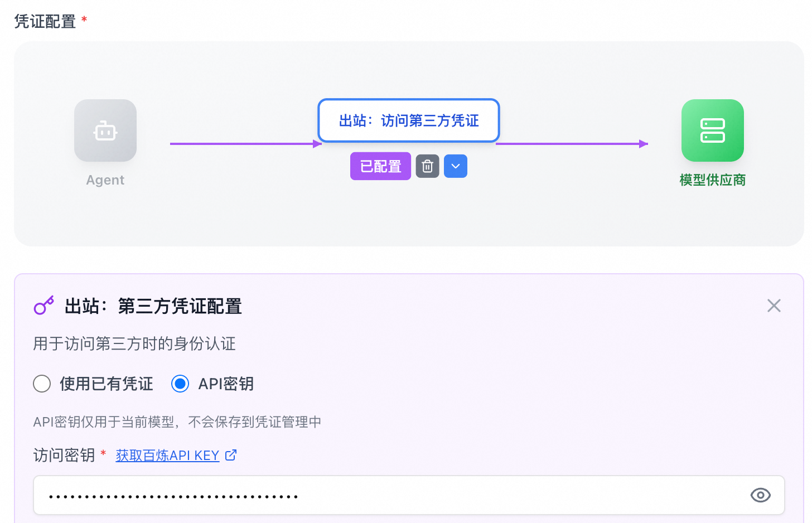Select the API密钥 radio option
The width and height of the screenshot is (812, 523).
click(180, 384)
